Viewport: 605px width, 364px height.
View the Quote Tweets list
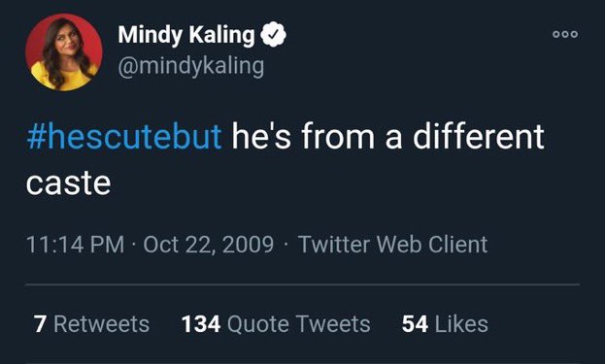pos(276,324)
